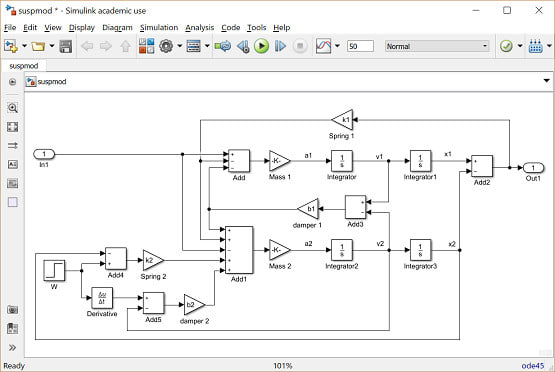Select the In1 input port block
The width and height of the screenshot is (555, 372).
pyautogui.click(x=44, y=154)
